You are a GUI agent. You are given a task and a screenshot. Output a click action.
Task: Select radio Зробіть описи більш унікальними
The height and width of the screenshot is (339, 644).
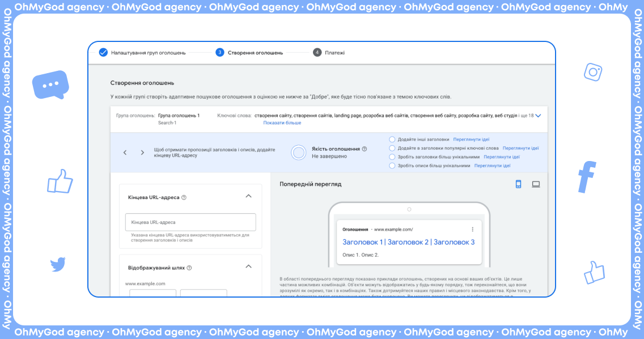coord(392,166)
